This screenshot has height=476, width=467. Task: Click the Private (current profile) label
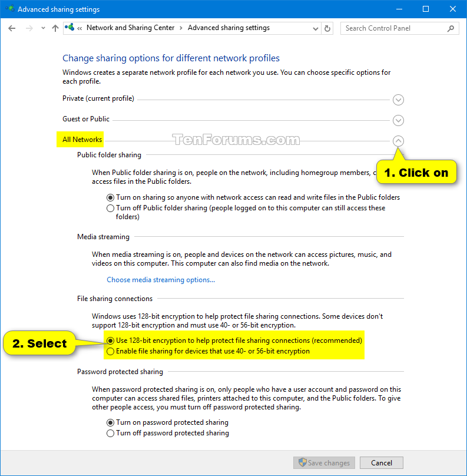click(98, 98)
